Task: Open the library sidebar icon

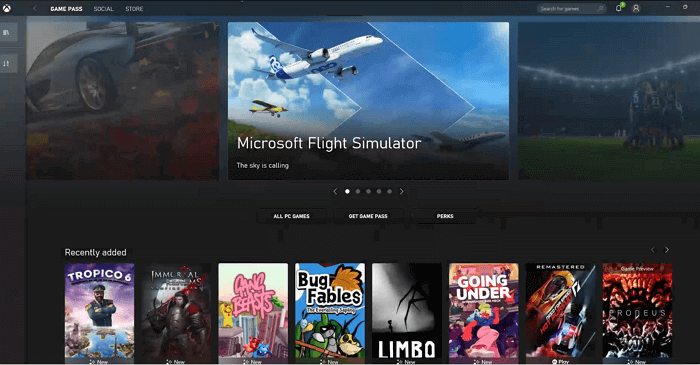Action: [6, 33]
